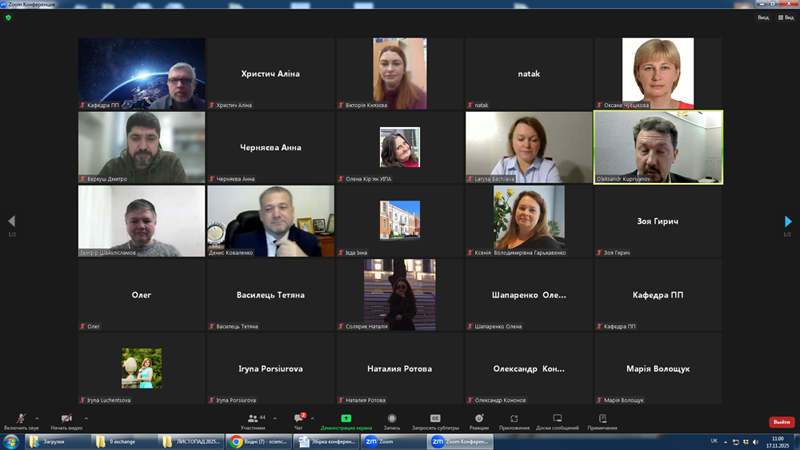The width and height of the screenshot is (800, 450).
Task: Expand audio options arrow next to microphone
Action: point(37,417)
